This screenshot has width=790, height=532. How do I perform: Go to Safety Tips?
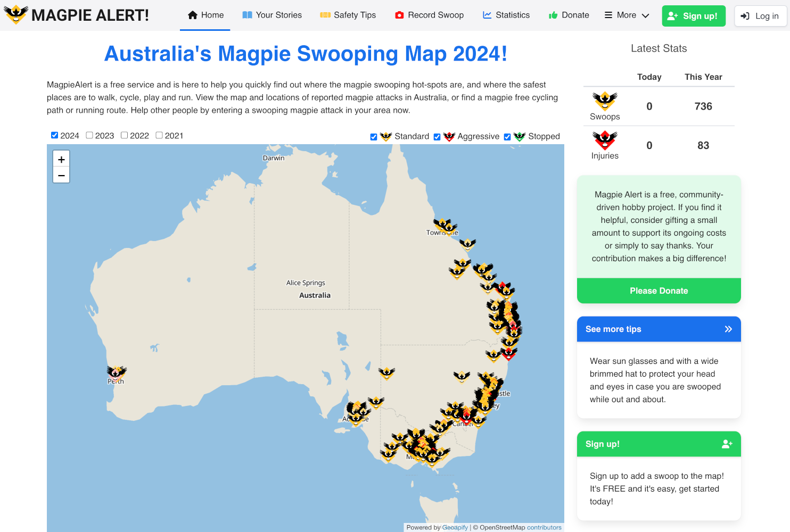348,15
